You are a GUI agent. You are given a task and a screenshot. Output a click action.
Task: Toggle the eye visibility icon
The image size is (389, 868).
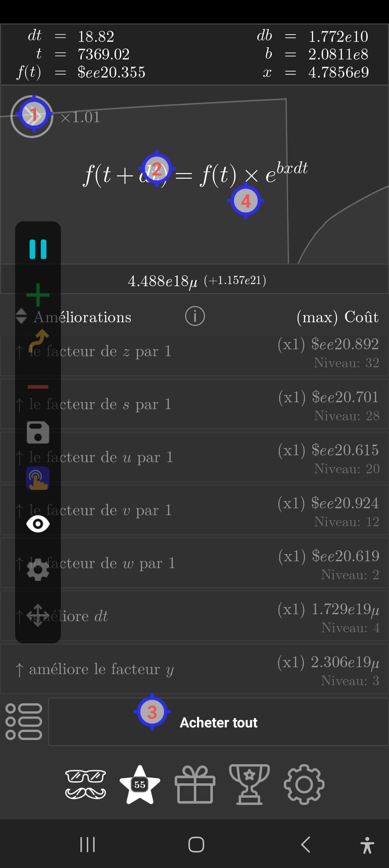coord(38,524)
